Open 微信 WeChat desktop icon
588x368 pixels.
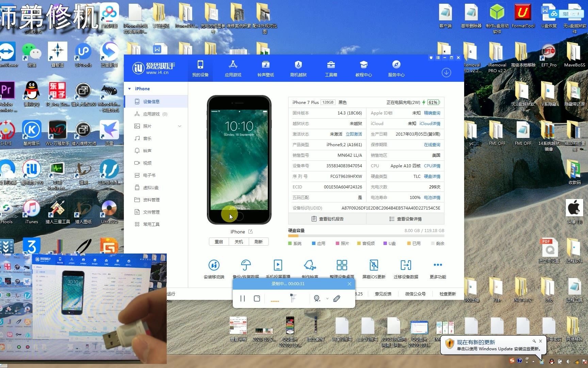click(32, 54)
